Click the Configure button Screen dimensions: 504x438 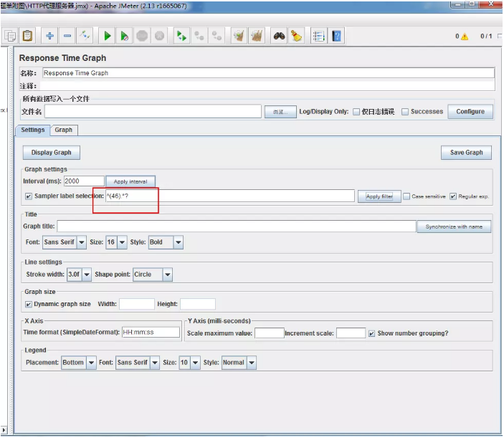point(470,112)
